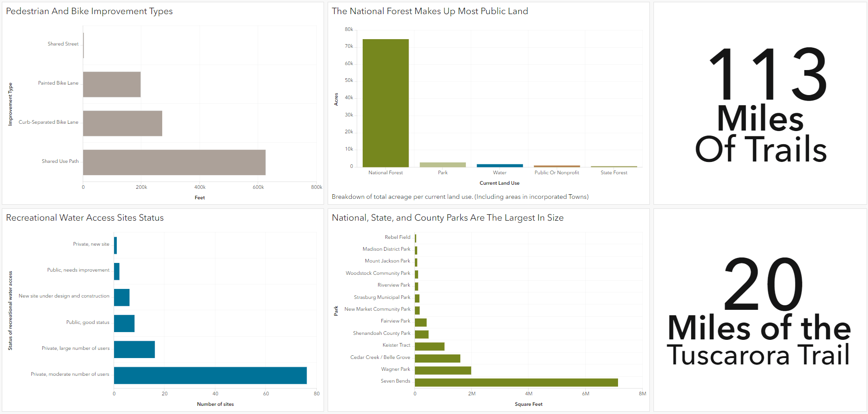This screenshot has width=868, height=414.
Task: Click the Shenandoah County Park bar
Action: click(x=421, y=334)
